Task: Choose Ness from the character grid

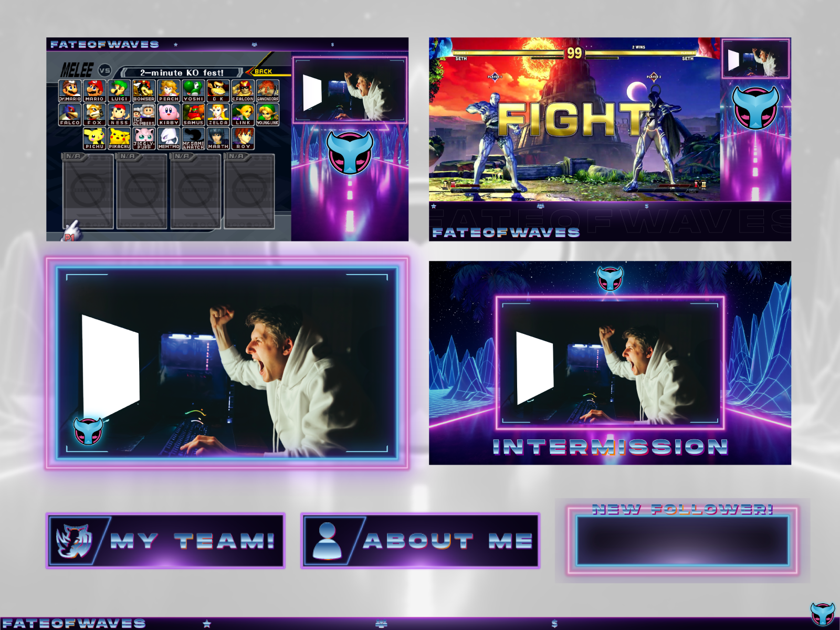Action: (119, 114)
